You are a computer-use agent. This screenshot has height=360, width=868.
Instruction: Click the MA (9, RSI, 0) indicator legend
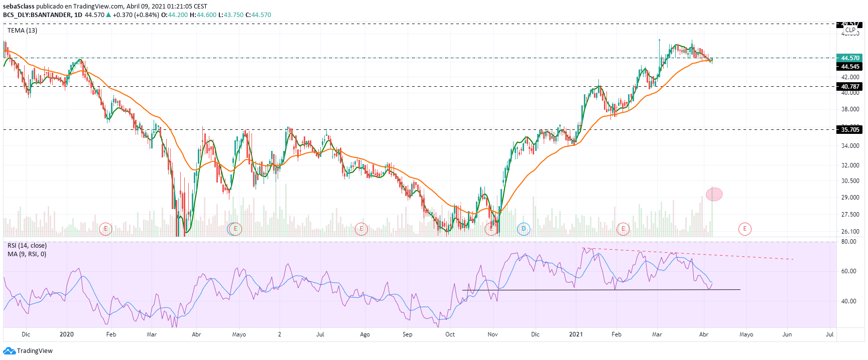pos(27,254)
